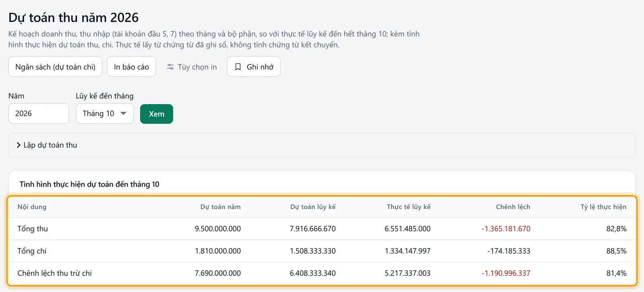
Task: Click the value 7.916.666.670
Action: click(313, 229)
